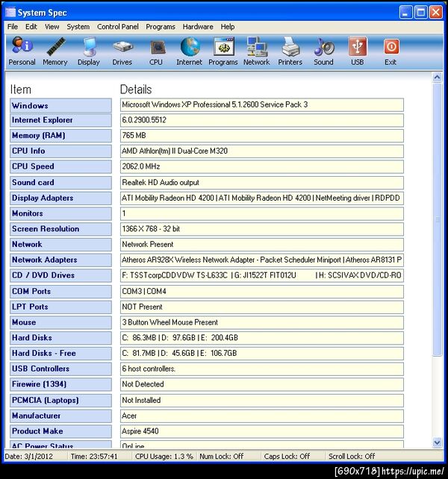The height and width of the screenshot is (479, 448).
Task: Open the Personal info toolbar icon
Action: tap(22, 51)
